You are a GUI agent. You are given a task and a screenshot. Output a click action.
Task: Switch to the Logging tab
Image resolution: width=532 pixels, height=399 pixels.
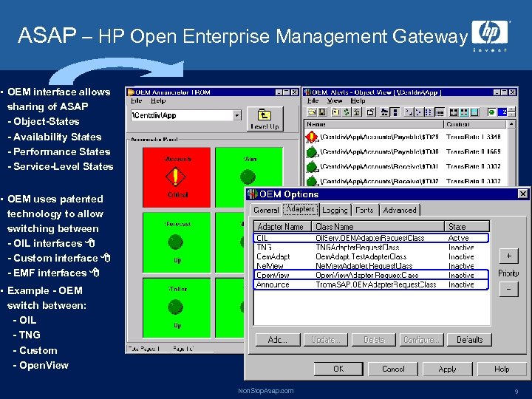pos(335,210)
